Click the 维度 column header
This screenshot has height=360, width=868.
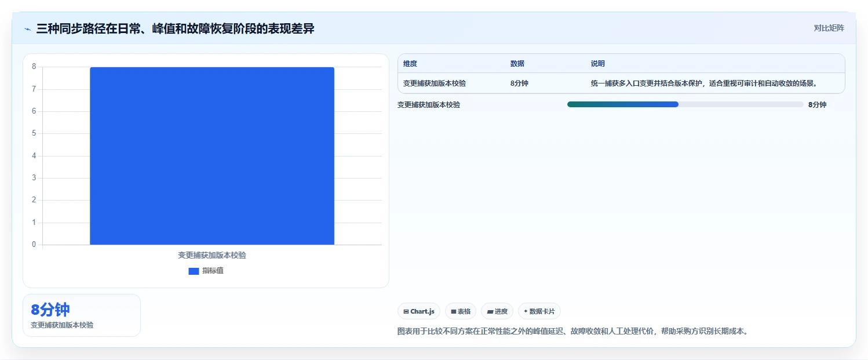410,64
